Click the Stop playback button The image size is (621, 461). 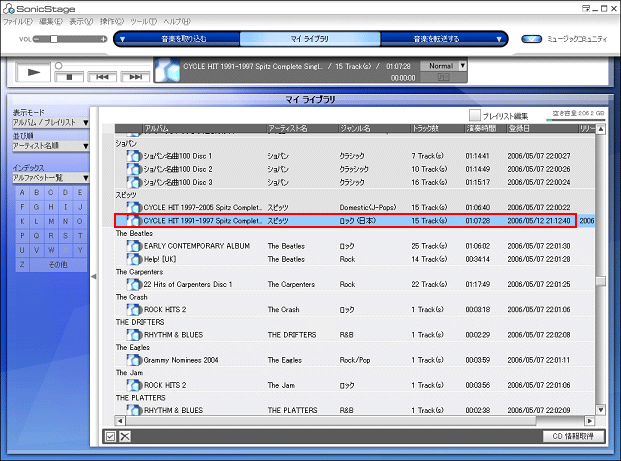tap(69, 76)
